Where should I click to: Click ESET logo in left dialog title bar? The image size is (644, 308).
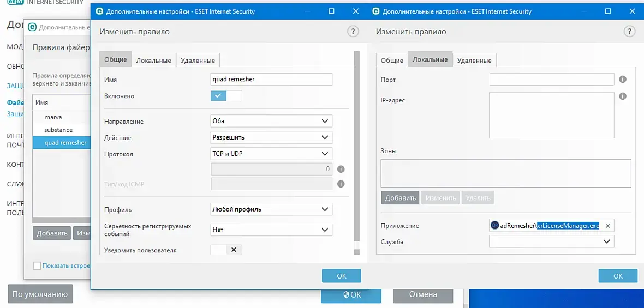(x=99, y=11)
